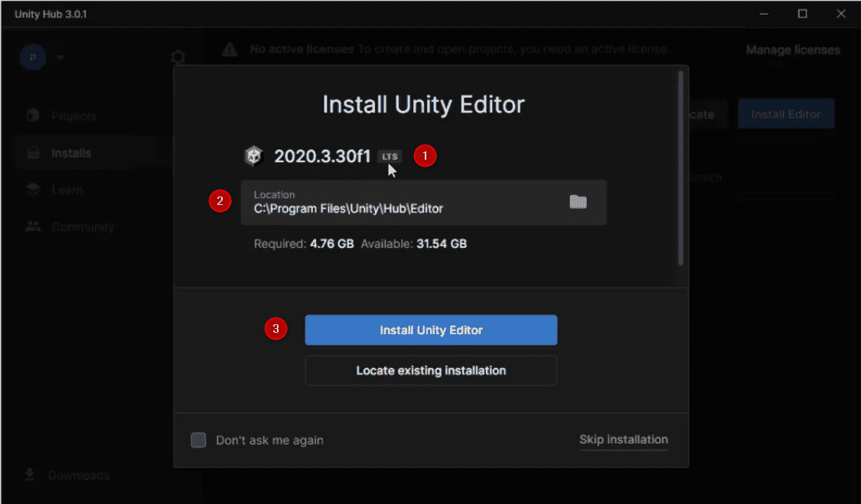This screenshot has width=861, height=504.
Task: Tick the Don't ask me again checkbox
Action: pos(198,440)
